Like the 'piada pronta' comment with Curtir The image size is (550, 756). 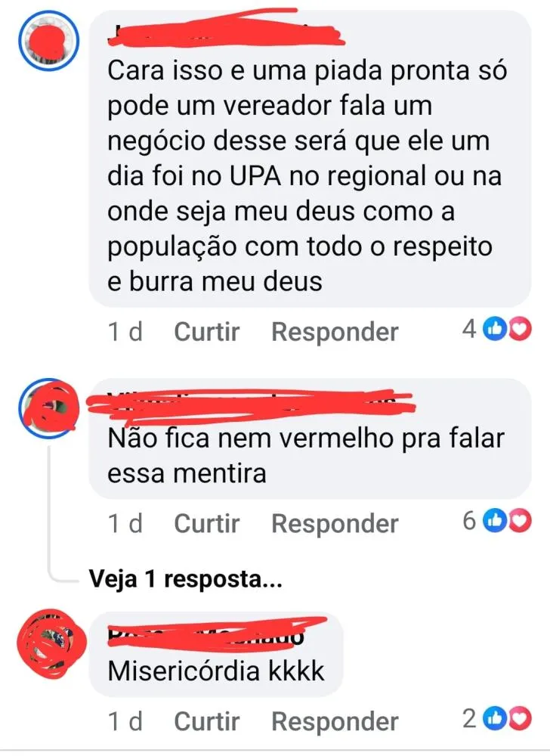pos(206,332)
